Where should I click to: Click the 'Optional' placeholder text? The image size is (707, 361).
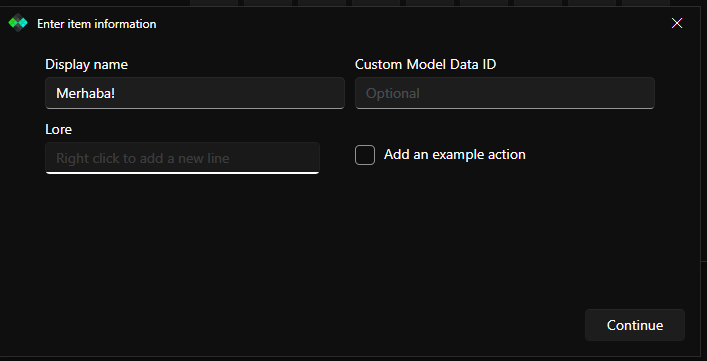click(393, 93)
